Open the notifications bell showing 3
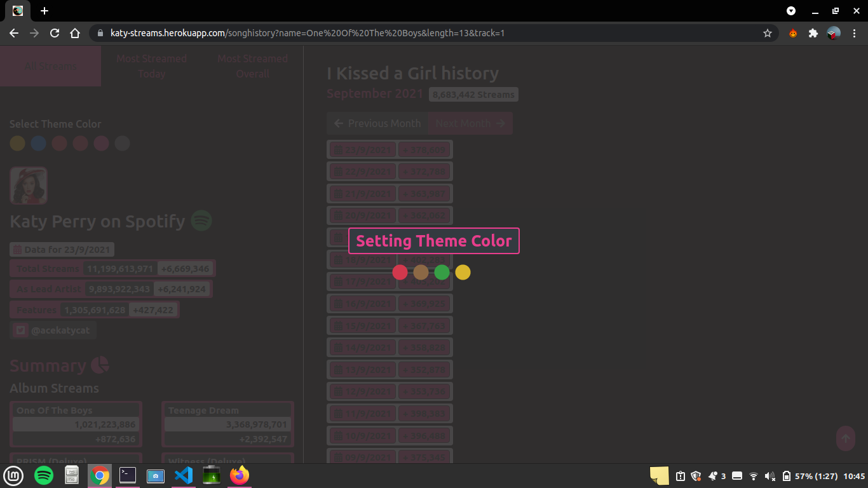Screen dimensions: 868x488 tap(717, 476)
